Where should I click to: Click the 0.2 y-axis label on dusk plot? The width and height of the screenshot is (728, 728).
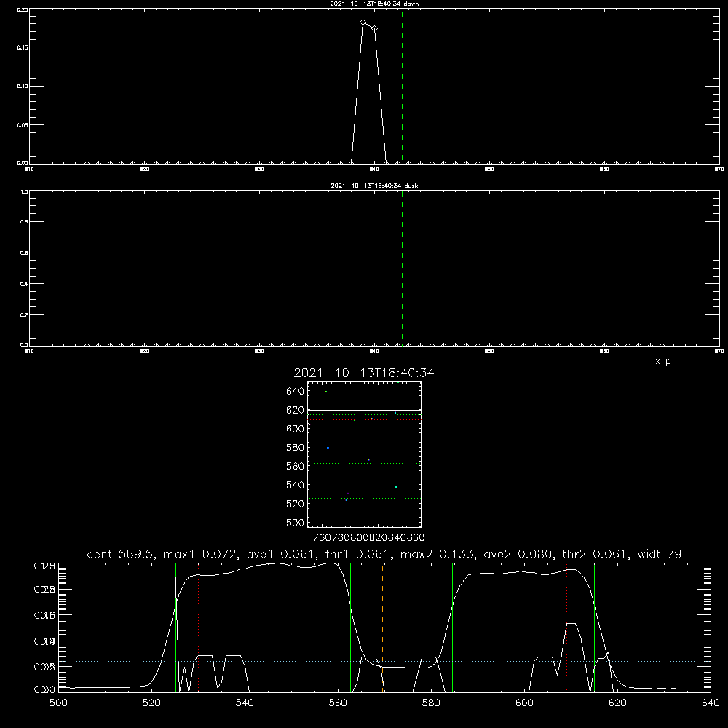24,314
